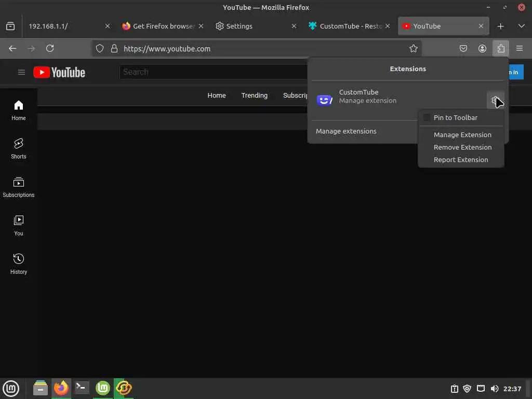The width and height of the screenshot is (532, 399).
Task: Select Manage Extension in context menu
Action: (x=462, y=135)
